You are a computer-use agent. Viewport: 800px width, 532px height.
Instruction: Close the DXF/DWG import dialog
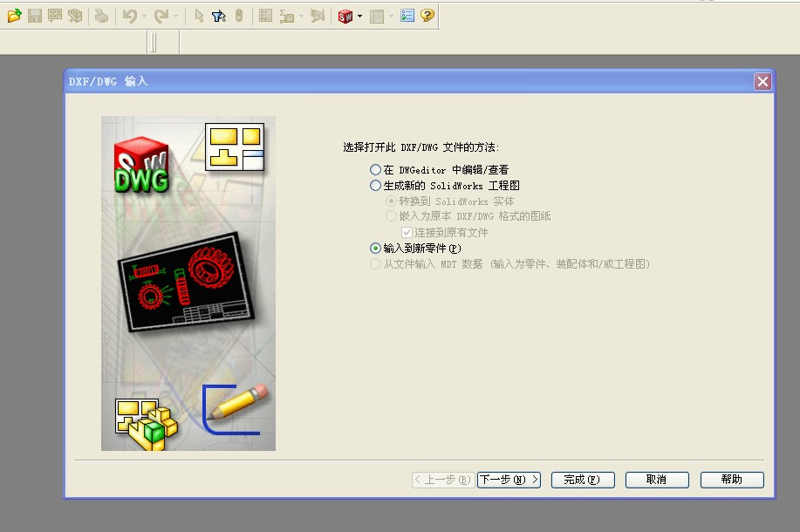click(762, 82)
